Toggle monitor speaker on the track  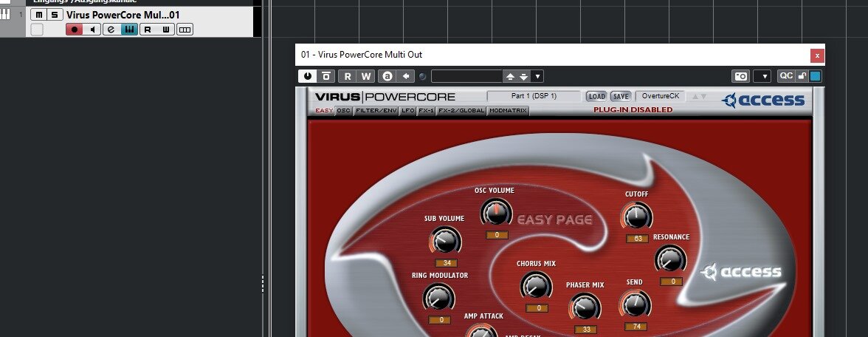[x=92, y=30]
